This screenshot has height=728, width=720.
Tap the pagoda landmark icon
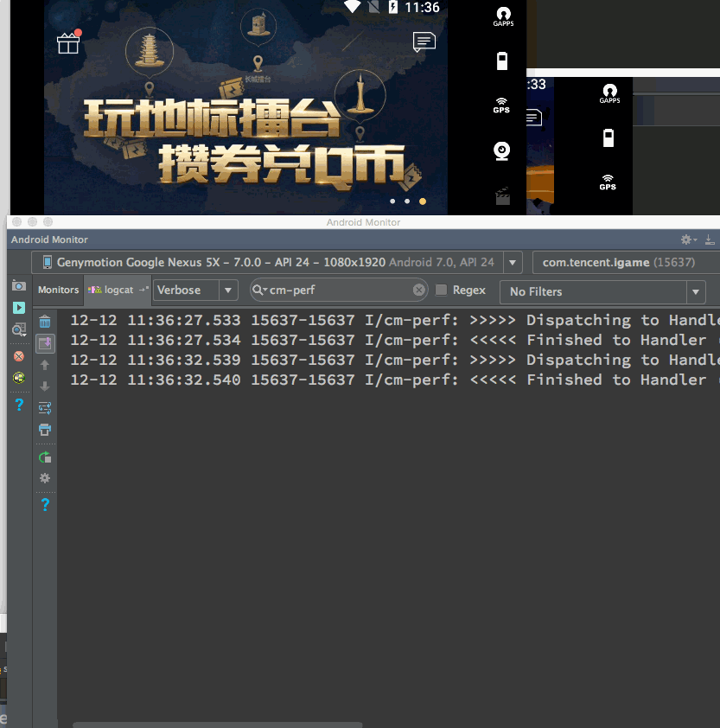pyautogui.click(x=150, y=52)
